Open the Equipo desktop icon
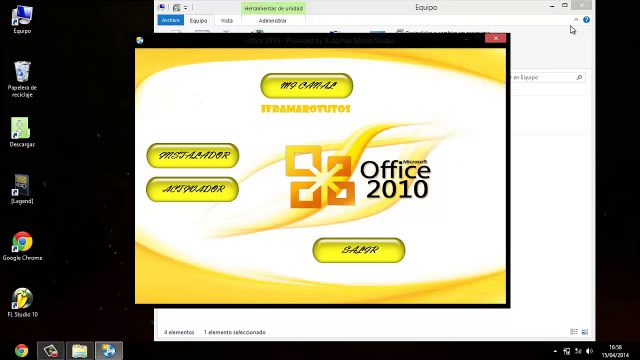This screenshot has height=360, width=640. pos(22,20)
